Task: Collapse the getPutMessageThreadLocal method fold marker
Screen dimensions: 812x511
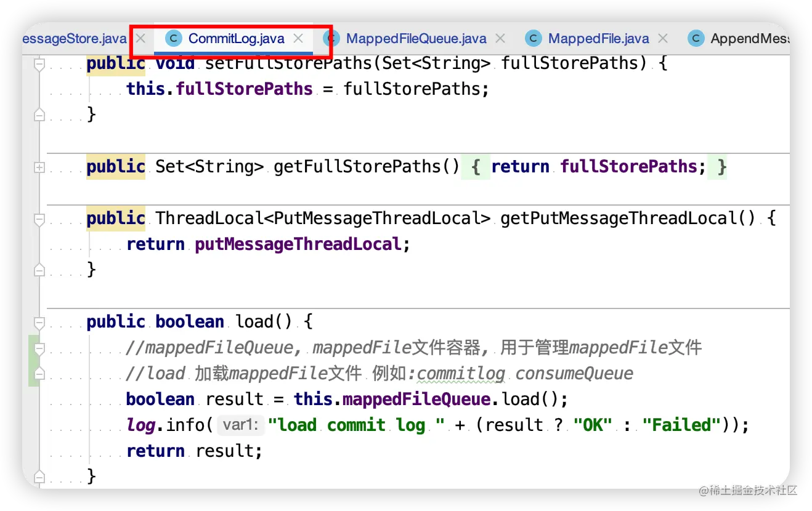Action: point(39,219)
